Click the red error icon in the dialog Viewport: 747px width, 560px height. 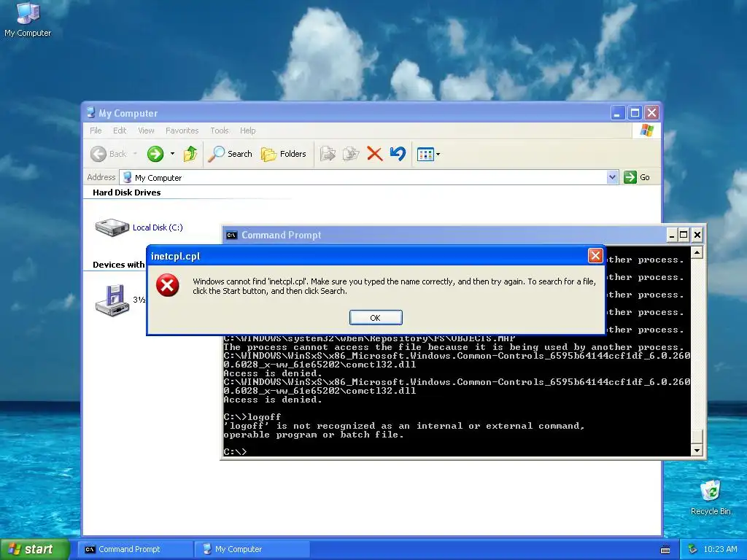click(x=167, y=285)
